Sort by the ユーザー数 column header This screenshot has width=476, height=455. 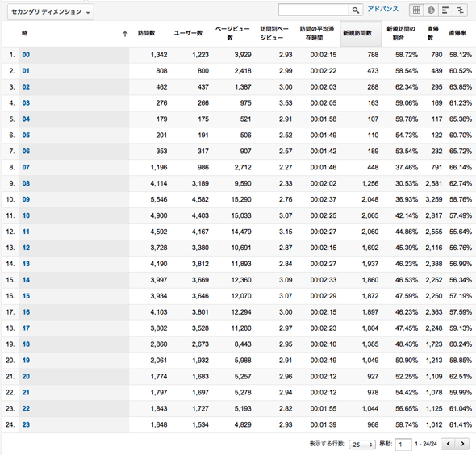(188, 33)
